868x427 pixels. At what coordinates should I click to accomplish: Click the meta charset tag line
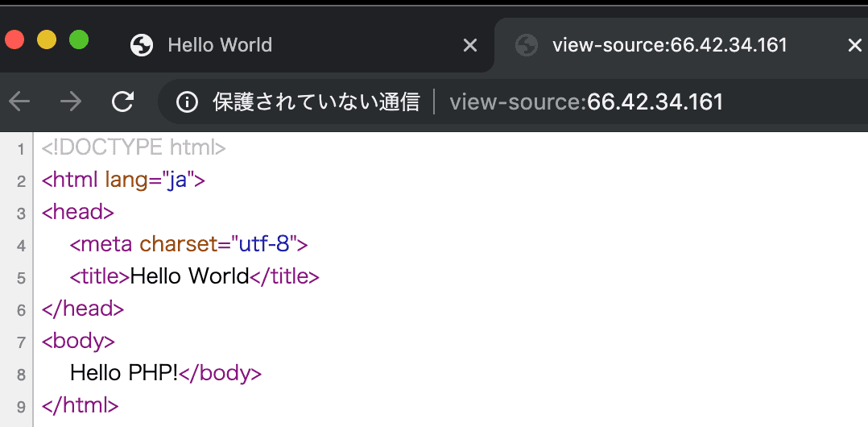188,244
